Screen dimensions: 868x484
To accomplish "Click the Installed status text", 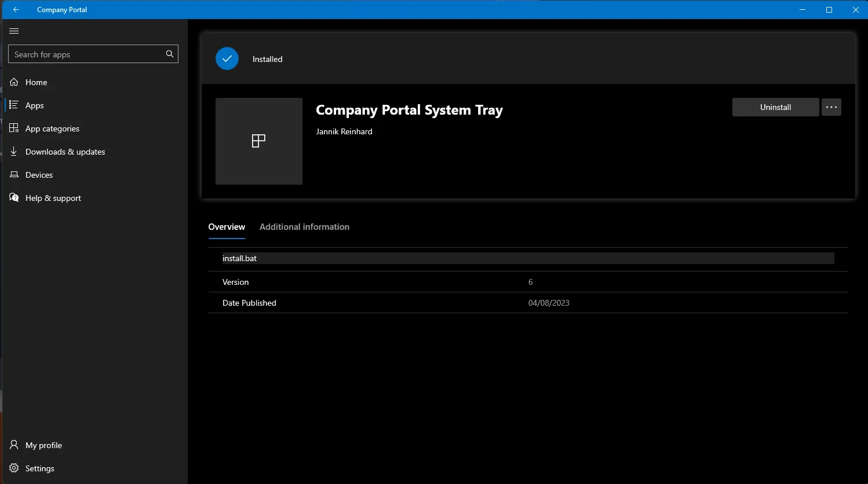I will pyautogui.click(x=267, y=59).
